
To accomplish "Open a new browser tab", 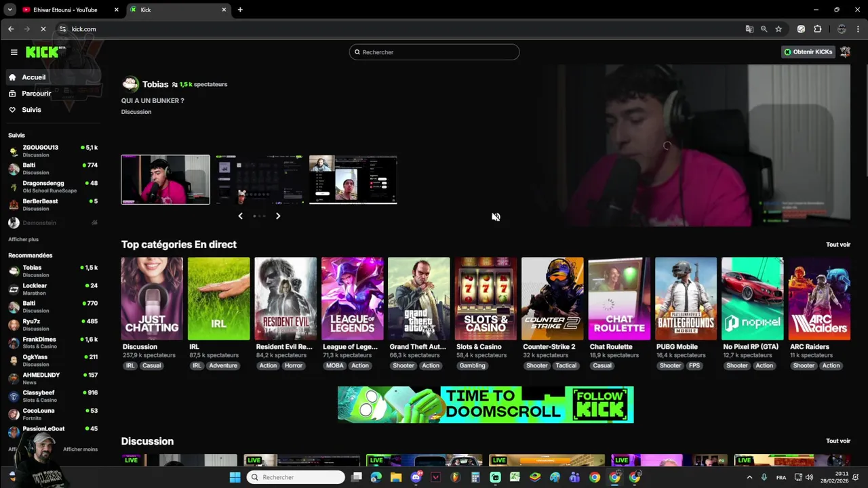I will tap(240, 9).
